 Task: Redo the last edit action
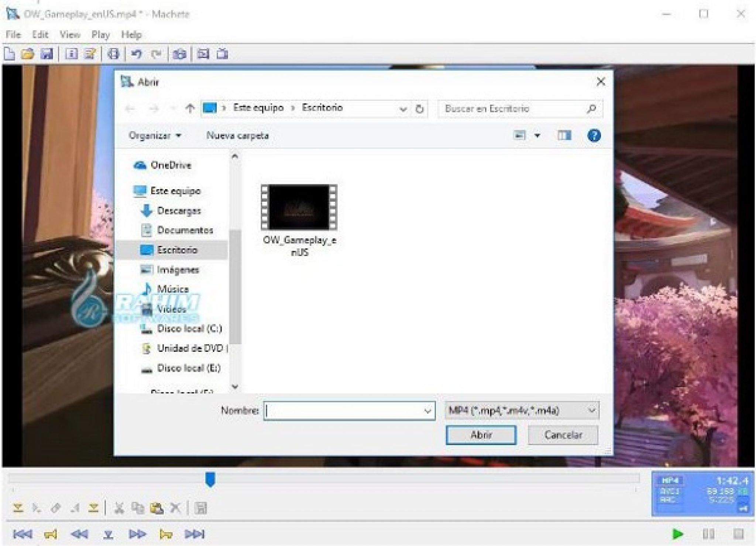click(157, 54)
